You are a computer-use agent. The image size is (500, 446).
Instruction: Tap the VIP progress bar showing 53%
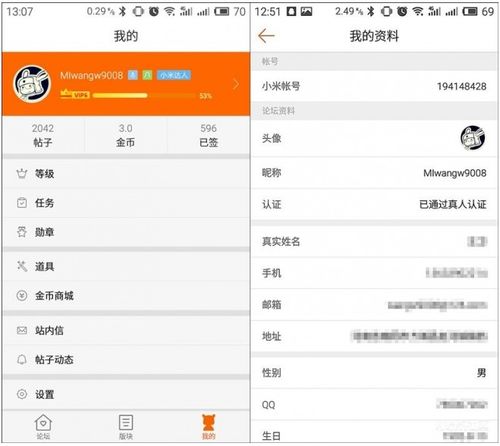(144, 96)
